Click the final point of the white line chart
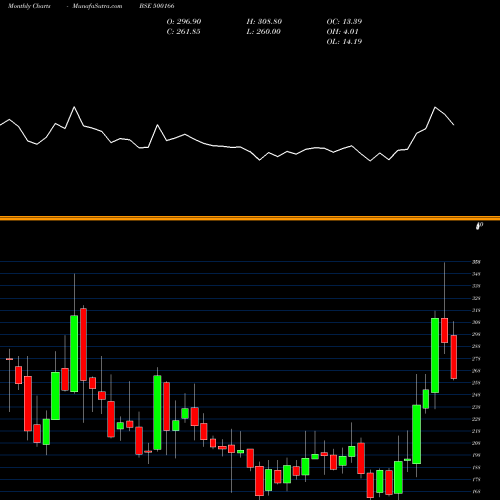This screenshot has height=500, width=500. (x=454, y=125)
